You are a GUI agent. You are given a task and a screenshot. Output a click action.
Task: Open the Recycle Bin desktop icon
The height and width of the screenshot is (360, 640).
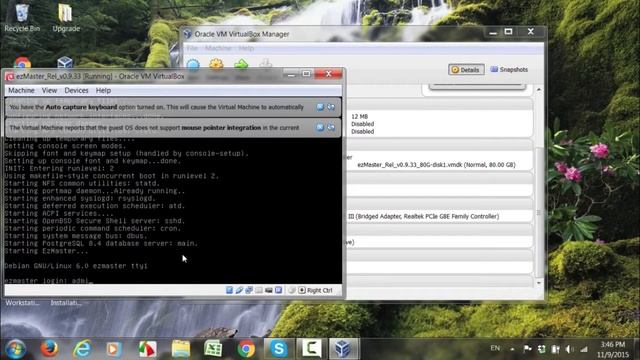(x=22, y=17)
